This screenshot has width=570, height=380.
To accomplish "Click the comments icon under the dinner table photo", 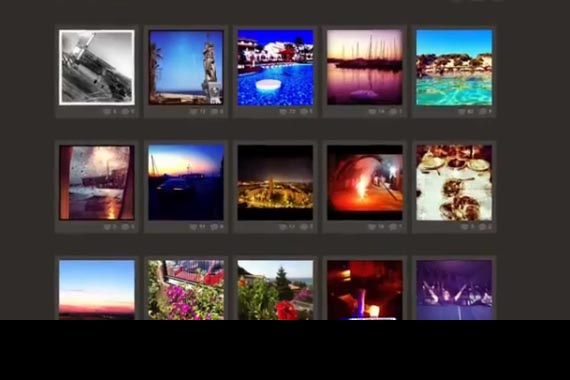I will click(x=482, y=227).
